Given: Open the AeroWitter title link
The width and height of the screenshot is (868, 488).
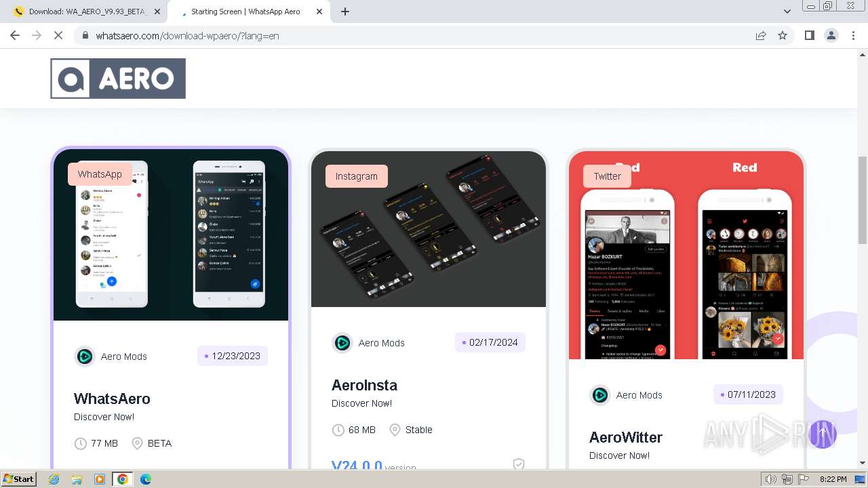Looking at the screenshot, I should coord(625,437).
